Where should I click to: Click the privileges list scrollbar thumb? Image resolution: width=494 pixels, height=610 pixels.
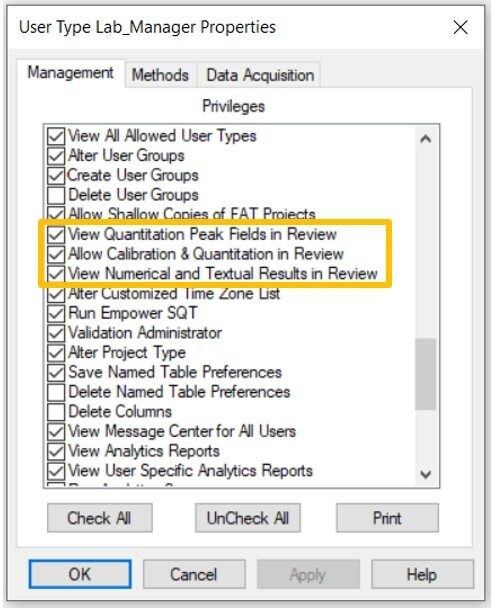[x=426, y=374]
